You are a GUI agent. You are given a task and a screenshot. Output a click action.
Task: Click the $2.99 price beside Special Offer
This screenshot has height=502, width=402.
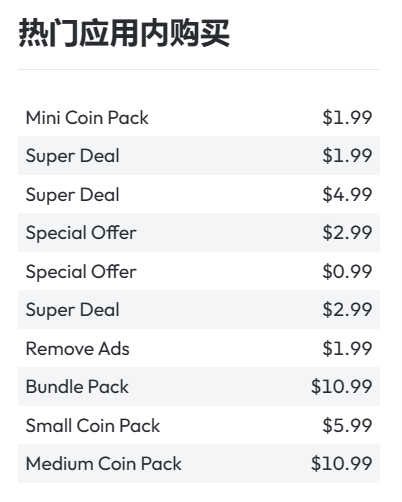coord(347,233)
